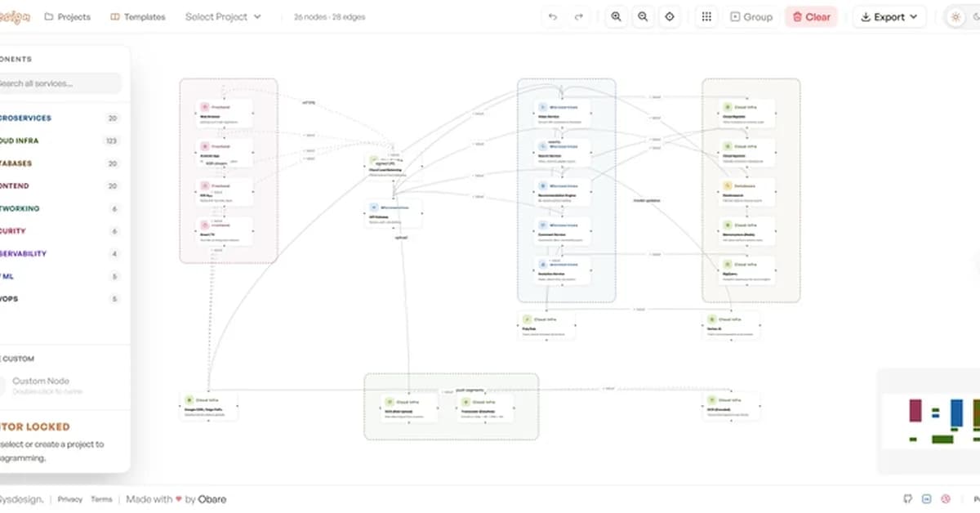Click the LinkedIn icon in the footer
The height and width of the screenshot is (513, 980).
[x=926, y=498]
